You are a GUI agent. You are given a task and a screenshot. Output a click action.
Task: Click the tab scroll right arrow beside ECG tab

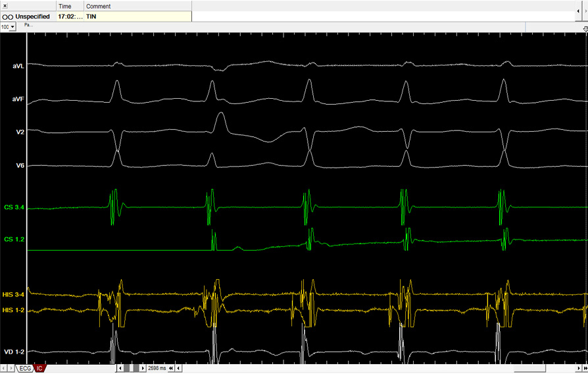(12, 368)
